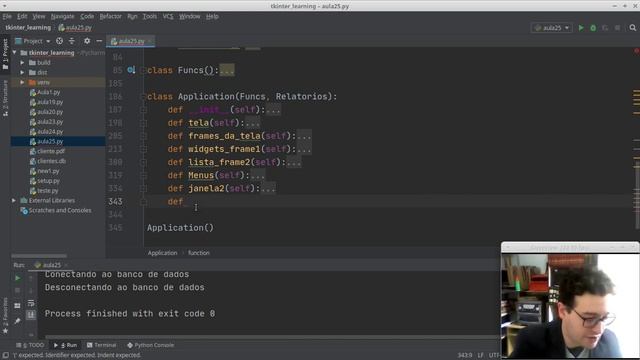Select clientes.db in project tree
Viewport: 640px width, 360px height.
51,161
